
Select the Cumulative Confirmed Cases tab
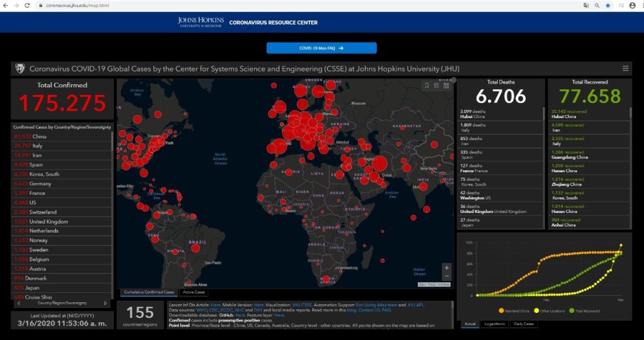[149, 292]
